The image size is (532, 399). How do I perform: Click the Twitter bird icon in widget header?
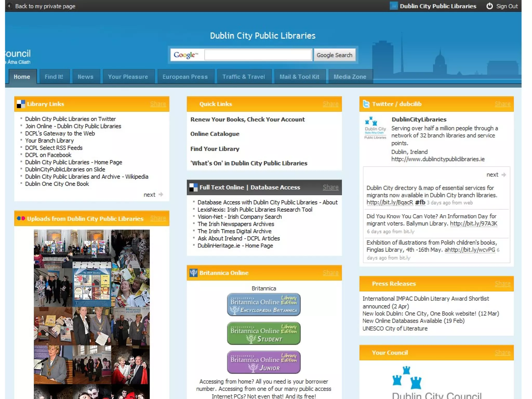click(366, 104)
